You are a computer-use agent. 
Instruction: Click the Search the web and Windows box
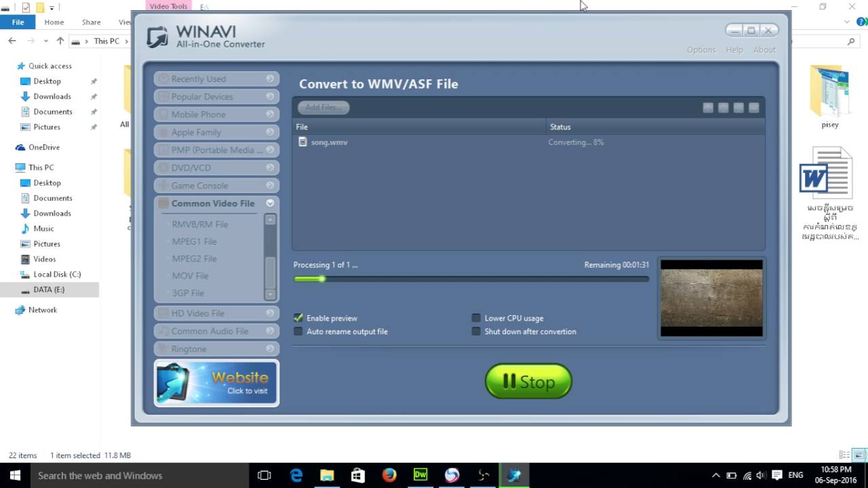[139, 475]
